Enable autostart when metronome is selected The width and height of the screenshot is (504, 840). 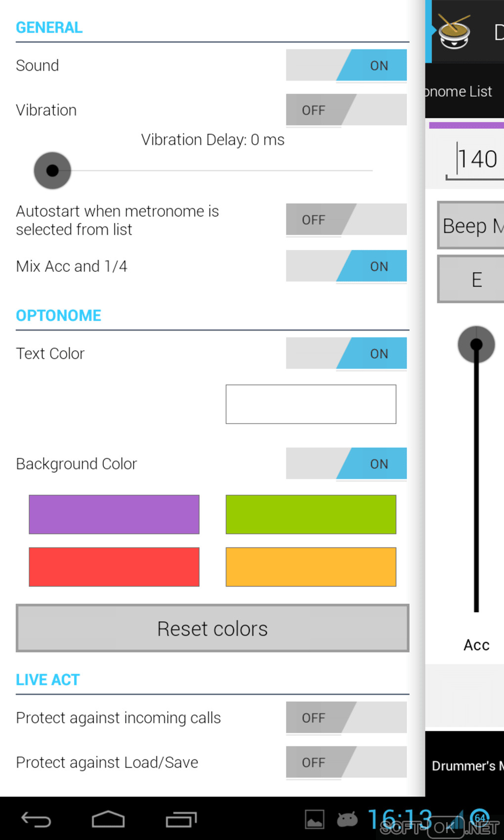coord(346,219)
